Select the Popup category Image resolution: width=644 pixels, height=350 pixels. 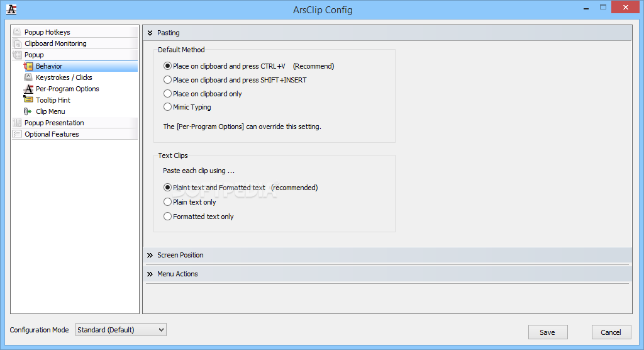pyautogui.click(x=34, y=55)
